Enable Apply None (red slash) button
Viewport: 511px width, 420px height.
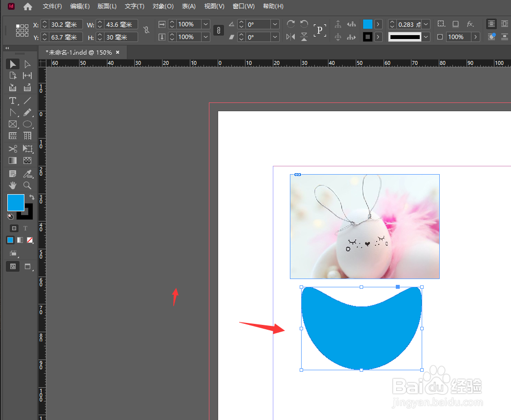point(30,240)
